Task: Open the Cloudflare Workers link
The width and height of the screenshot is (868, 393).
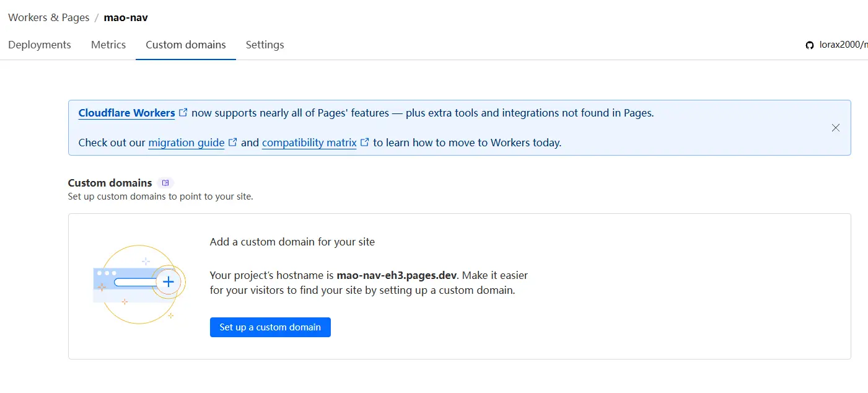Action: pyautogui.click(x=126, y=113)
